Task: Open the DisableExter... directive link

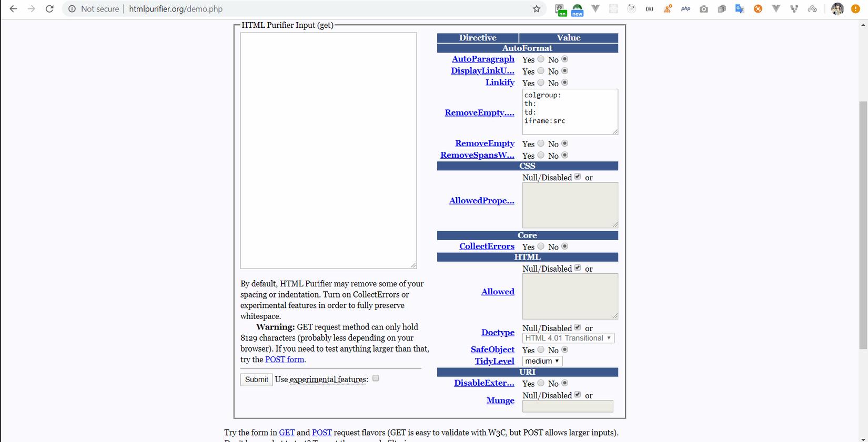Action: click(x=484, y=383)
